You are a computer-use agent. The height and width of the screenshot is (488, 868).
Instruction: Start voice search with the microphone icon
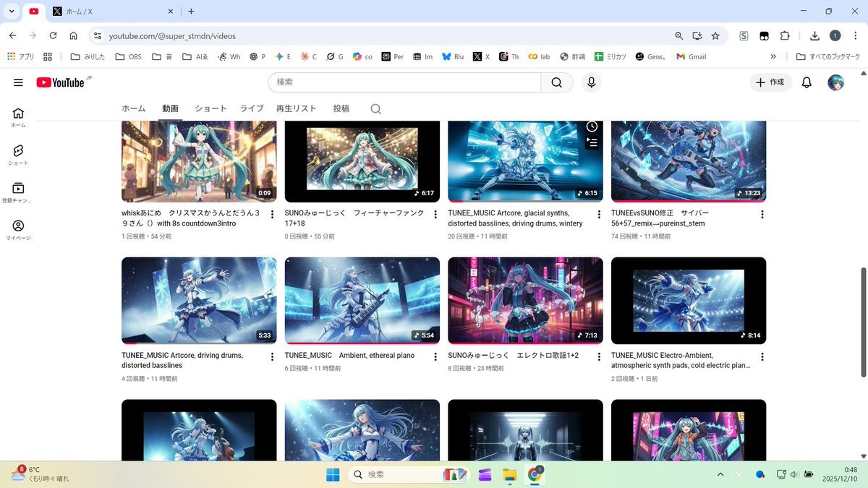point(591,82)
